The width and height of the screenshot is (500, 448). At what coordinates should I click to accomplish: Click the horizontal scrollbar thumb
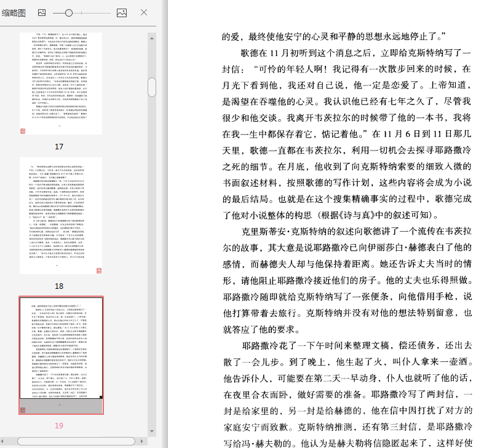(x=76, y=441)
